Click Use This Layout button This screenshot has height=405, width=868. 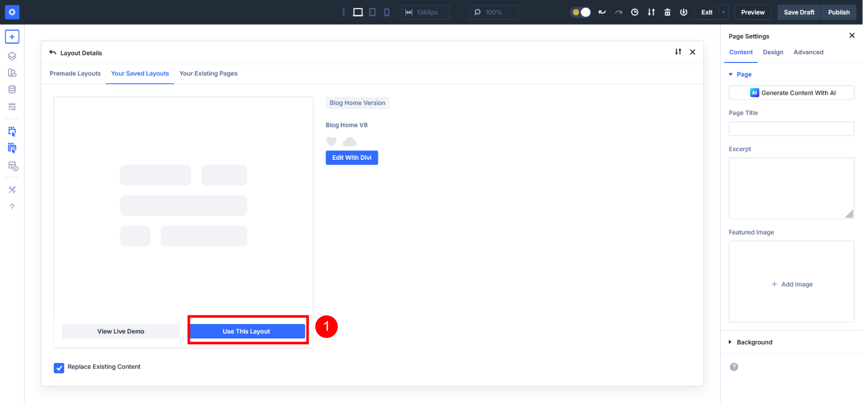247,332
